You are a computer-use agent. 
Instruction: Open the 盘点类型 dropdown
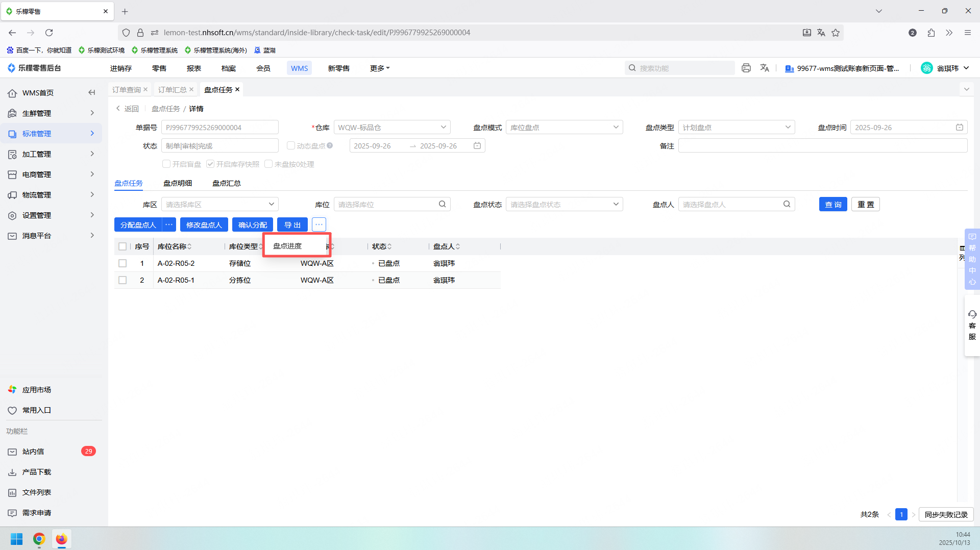point(737,127)
